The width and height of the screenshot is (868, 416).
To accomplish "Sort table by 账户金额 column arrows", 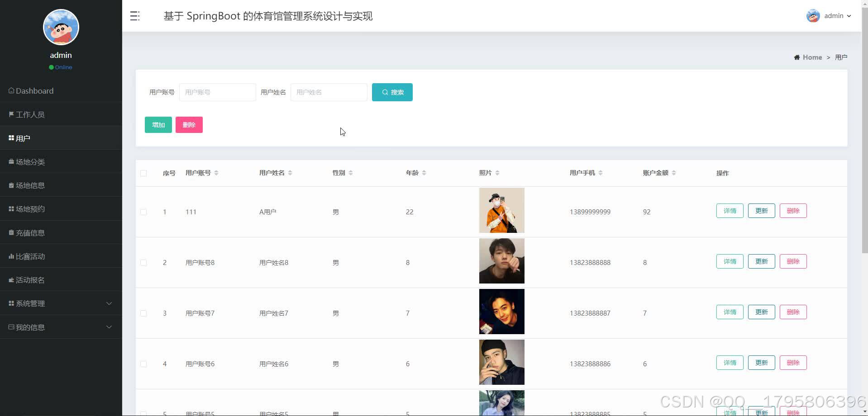I will (x=674, y=173).
